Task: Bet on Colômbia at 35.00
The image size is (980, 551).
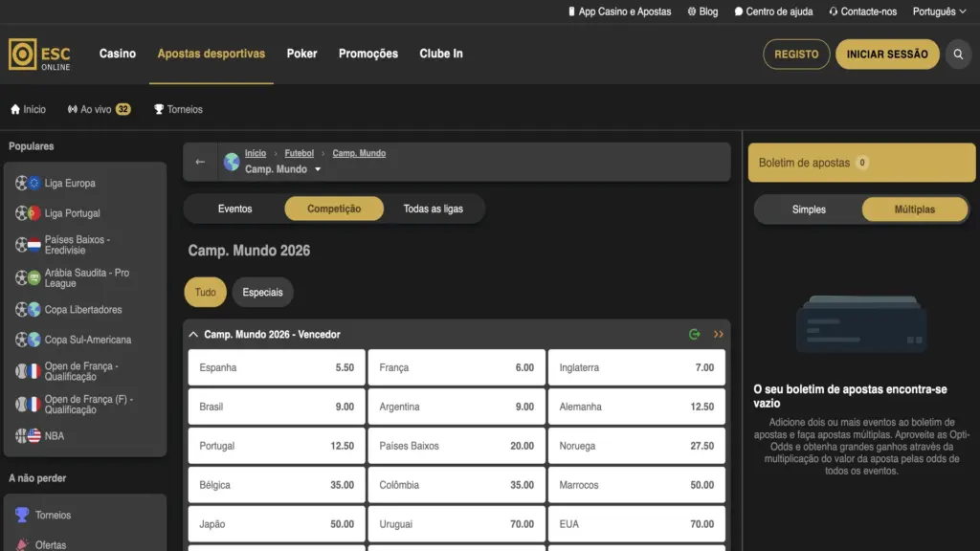Action: (457, 485)
